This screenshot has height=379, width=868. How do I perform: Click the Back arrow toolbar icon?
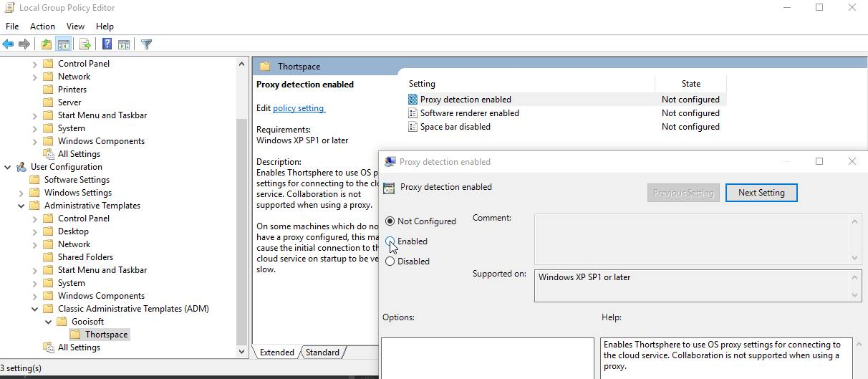pyautogui.click(x=8, y=44)
